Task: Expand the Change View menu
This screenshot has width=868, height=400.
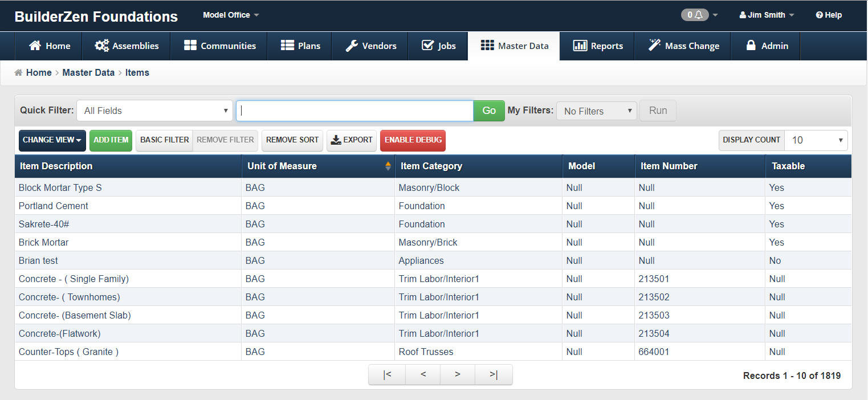Action: pos(52,140)
